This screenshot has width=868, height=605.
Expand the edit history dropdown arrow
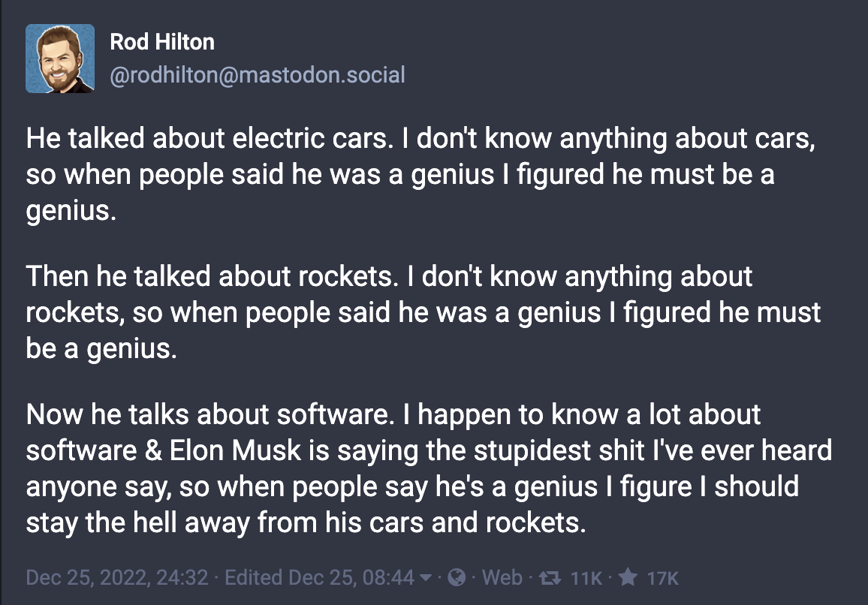(x=425, y=578)
